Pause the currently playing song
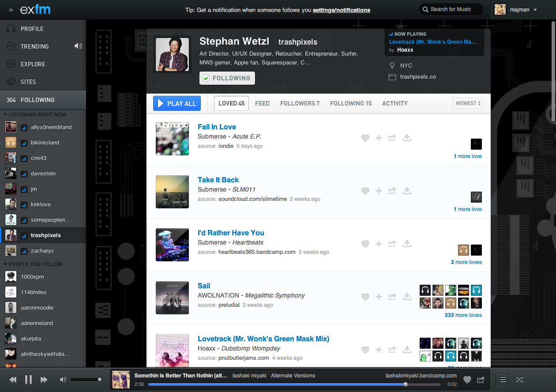Image resolution: width=556 pixels, height=392 pixels. point(28,379)
